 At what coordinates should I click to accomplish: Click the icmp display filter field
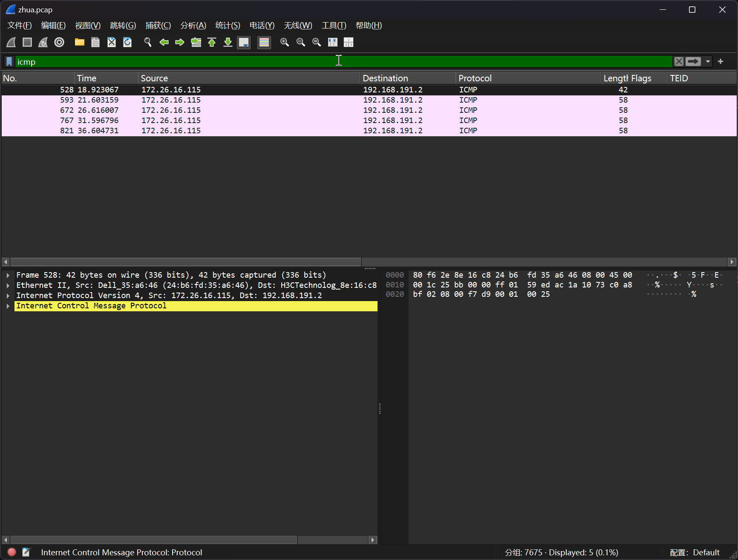343,62
